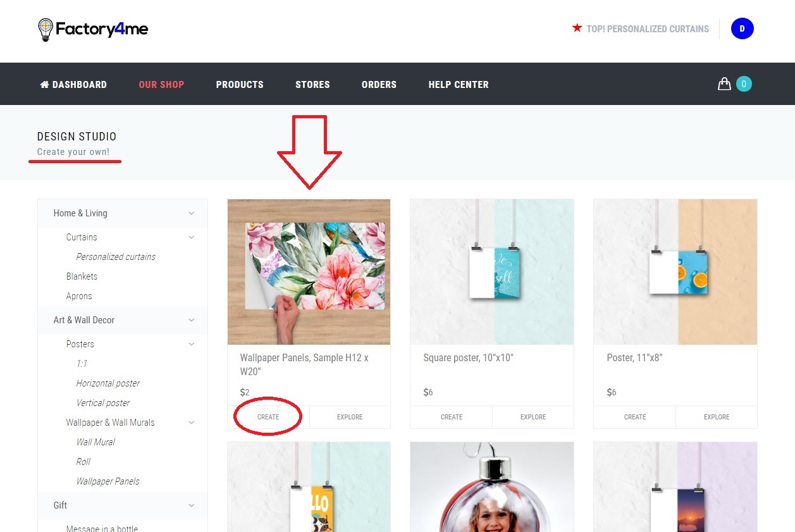
Task: Open the 1:1 poster category
Action: pos(82,364)
